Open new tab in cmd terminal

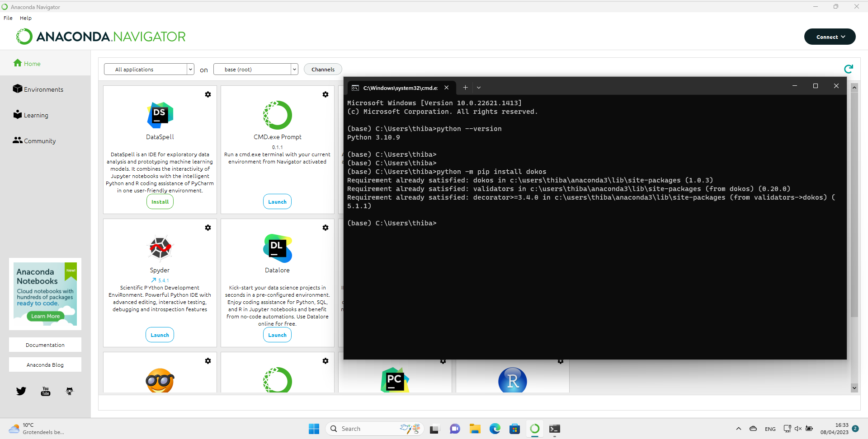click(465, 88)
